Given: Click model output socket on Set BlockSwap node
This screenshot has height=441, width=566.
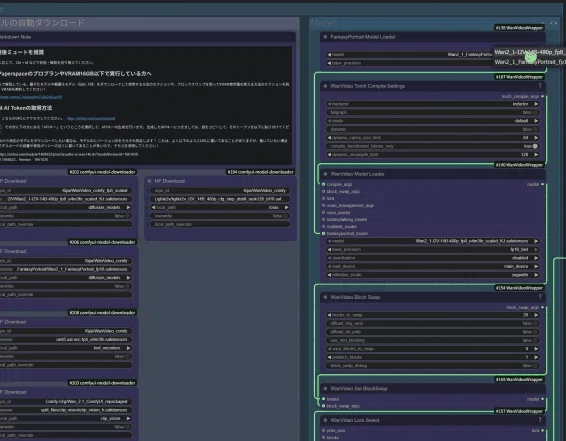Looking at the screenshot, I should [542, 399].
